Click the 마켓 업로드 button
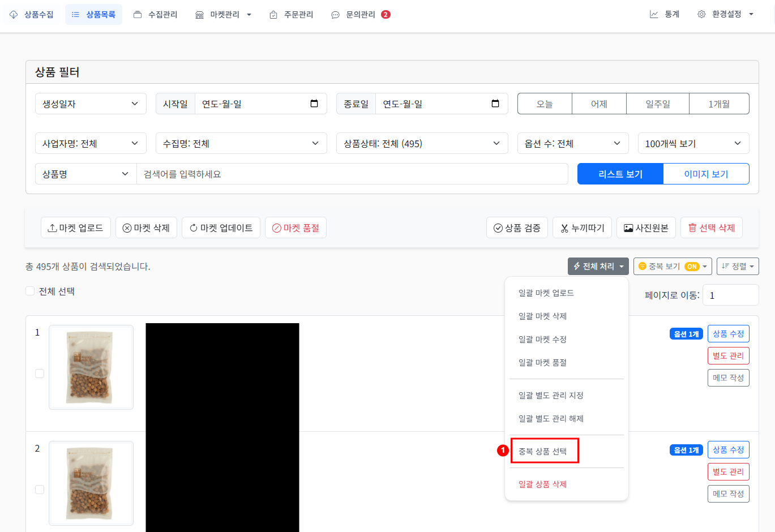Viewport: 775px width, 532px height. click(76, 228)
